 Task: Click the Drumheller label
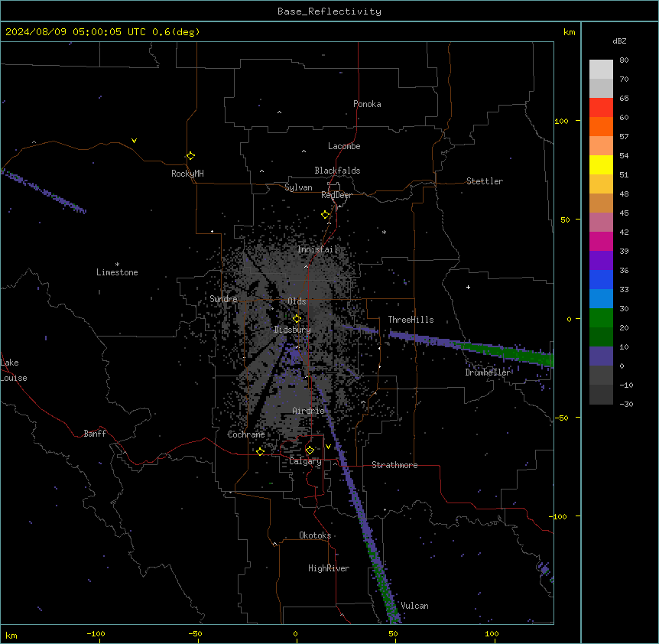click(x=488, y=372)
